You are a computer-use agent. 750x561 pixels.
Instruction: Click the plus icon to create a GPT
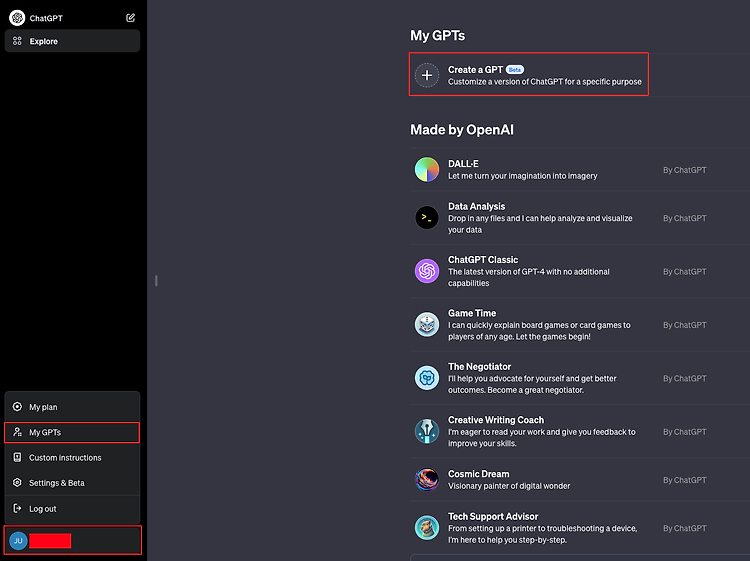coord(427,75)
